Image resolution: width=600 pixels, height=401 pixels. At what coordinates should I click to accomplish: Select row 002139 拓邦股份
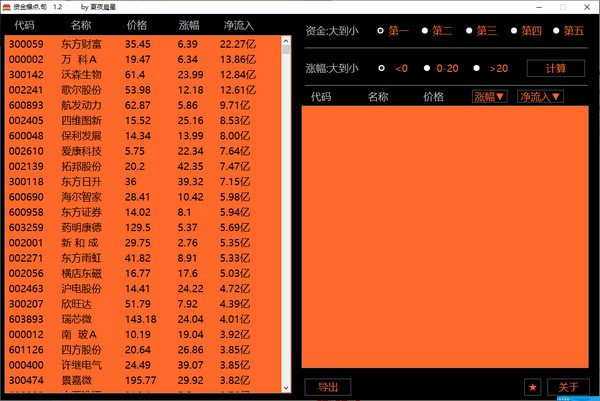point(143,166)
